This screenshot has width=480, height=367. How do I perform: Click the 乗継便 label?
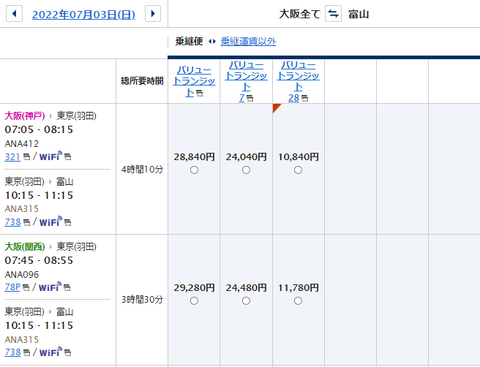click(189, 41)
